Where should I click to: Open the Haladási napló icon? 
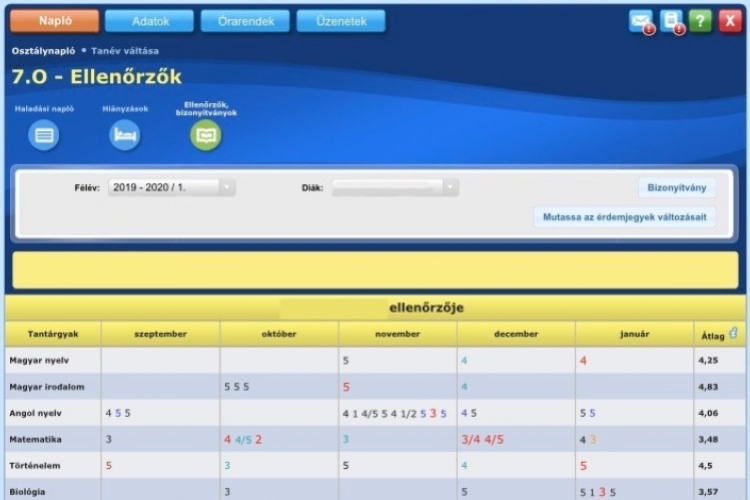click(x=44, y=135)
